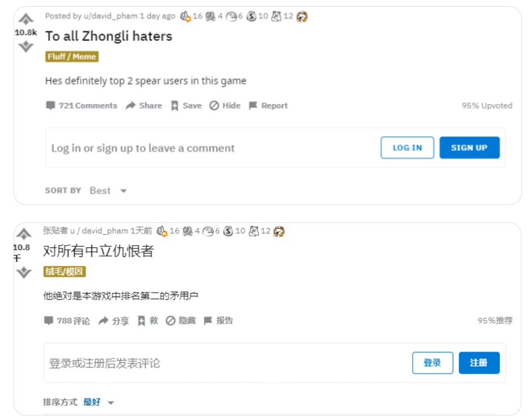The height and width of the screenshot is (420, 531).
Task: Report the English post
Action: [x=268, y=106]
